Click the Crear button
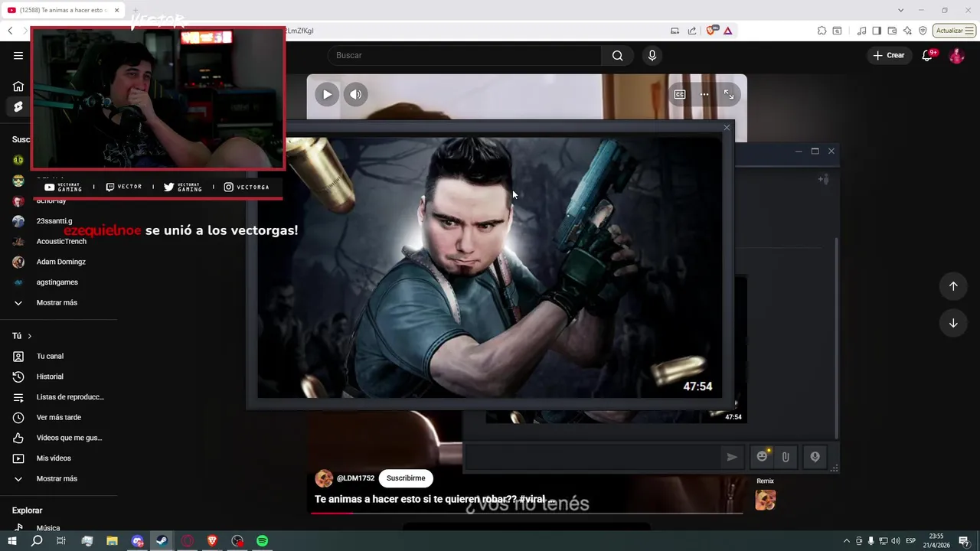 (x=889, y=55)
